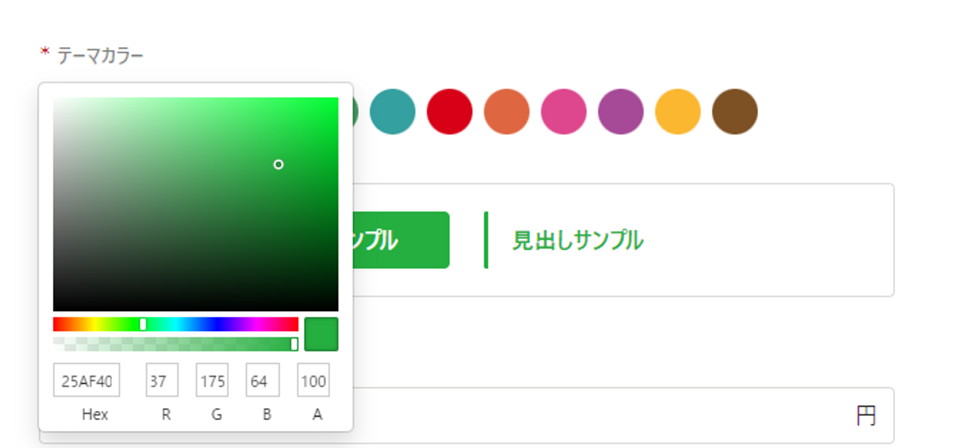Choose the purple theme color swatch
The height and width of the screenshot is (448, 980).
(621, 112)
